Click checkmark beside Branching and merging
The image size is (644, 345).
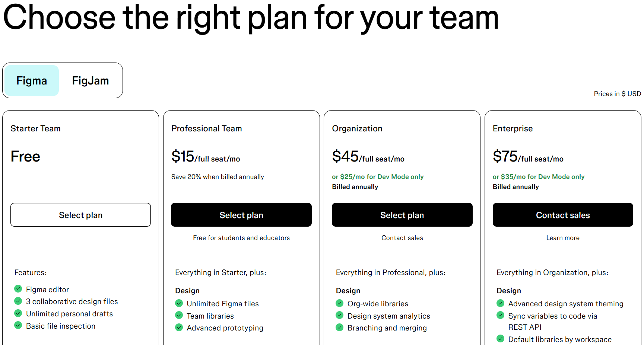[340, 328]
